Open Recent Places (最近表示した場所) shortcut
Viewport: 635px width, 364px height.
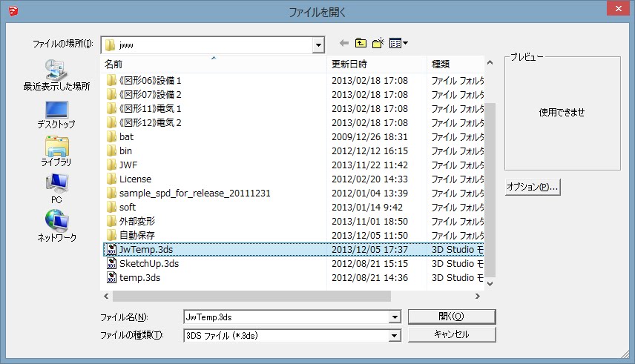click(x=56, y=76)
